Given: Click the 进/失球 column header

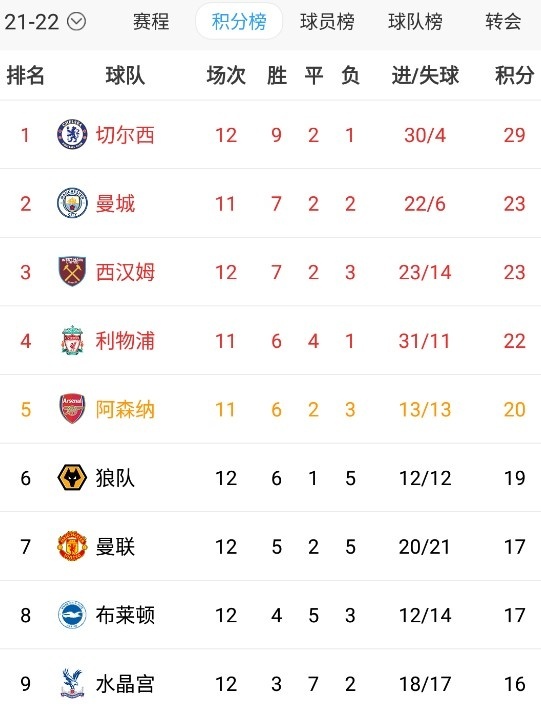Looking at the screenshot, I should pos(425,75).
